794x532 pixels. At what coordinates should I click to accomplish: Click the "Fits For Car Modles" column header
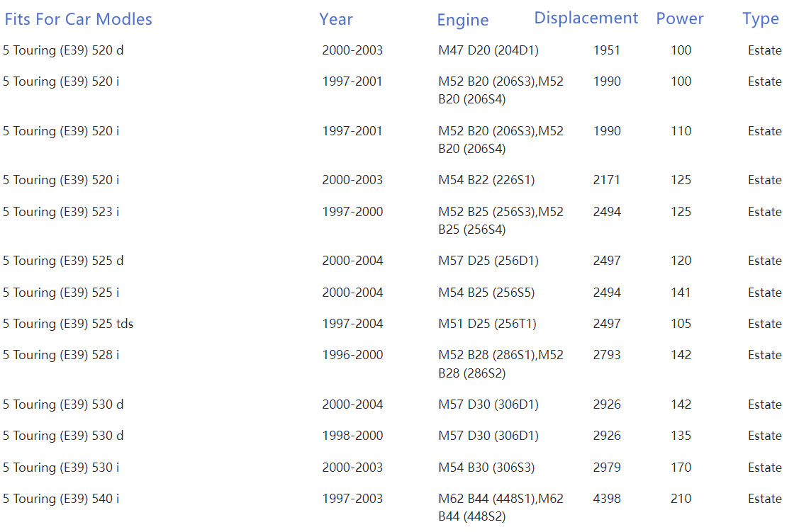pos(78,19)
